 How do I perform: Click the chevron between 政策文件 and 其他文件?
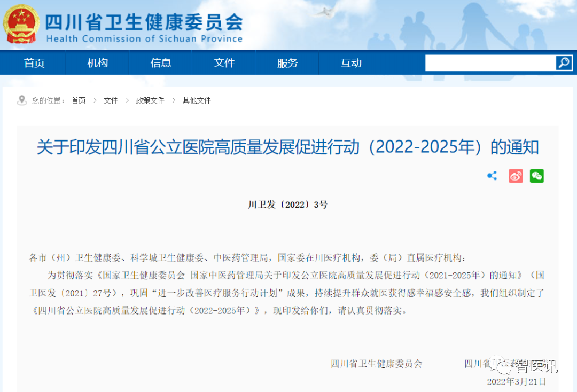174,100
